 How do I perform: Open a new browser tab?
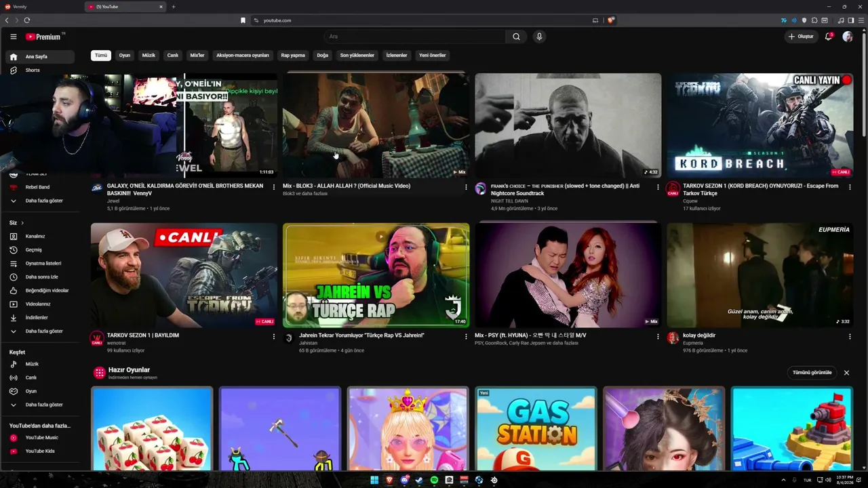point(173,7)
